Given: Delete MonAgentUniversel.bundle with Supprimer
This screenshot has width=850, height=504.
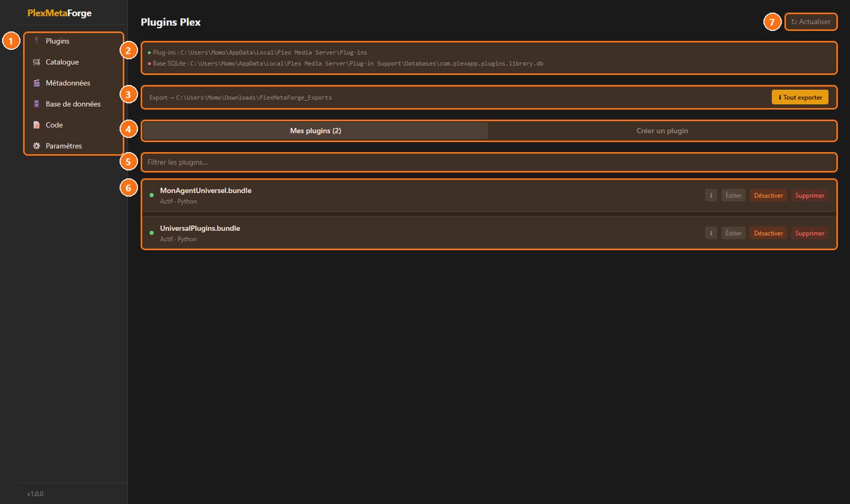Looking at the screenshot, I should [x=810, y=195].
